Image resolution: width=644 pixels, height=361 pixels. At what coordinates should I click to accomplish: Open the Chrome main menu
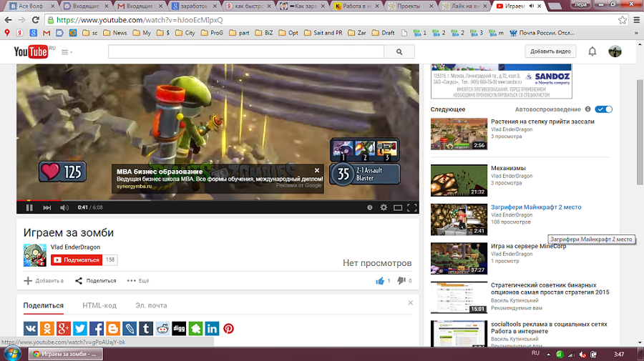[x=637, y=20]
